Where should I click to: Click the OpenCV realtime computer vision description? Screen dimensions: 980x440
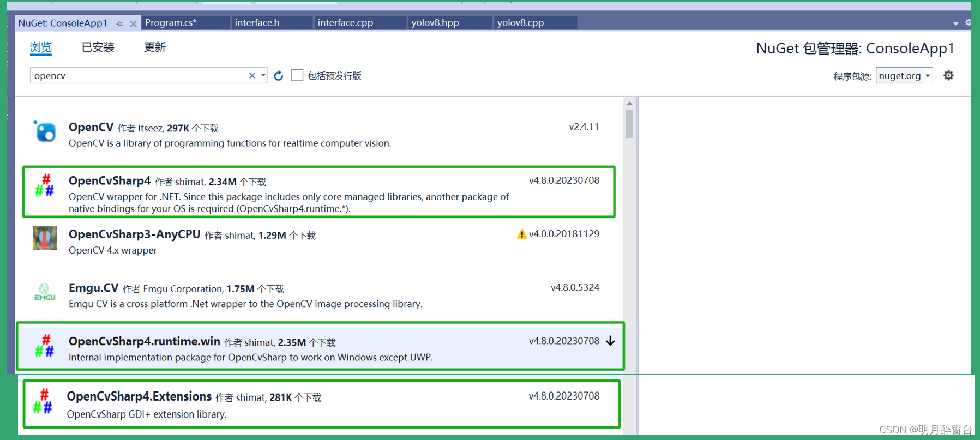pyautogui.click(x=230, y=143)
